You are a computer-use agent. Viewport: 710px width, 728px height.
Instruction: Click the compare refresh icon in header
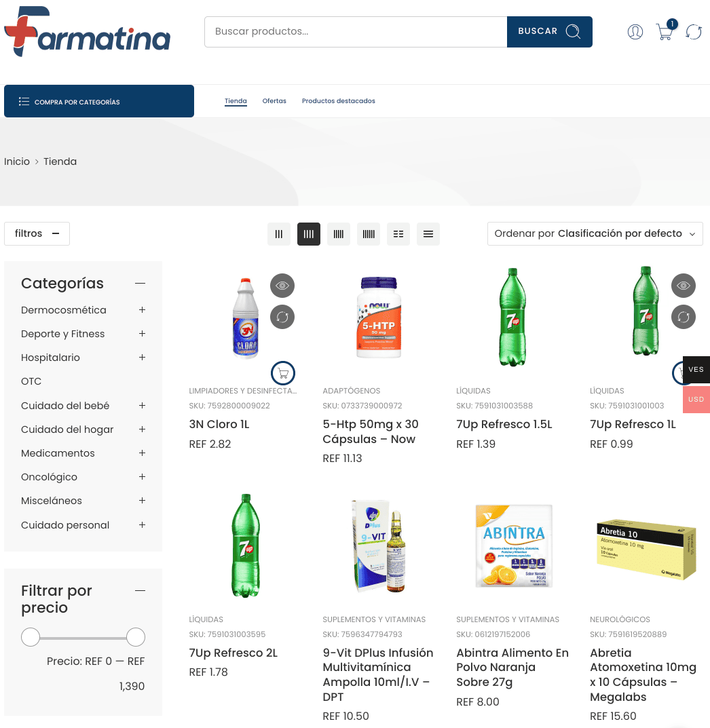click(694, 32)
